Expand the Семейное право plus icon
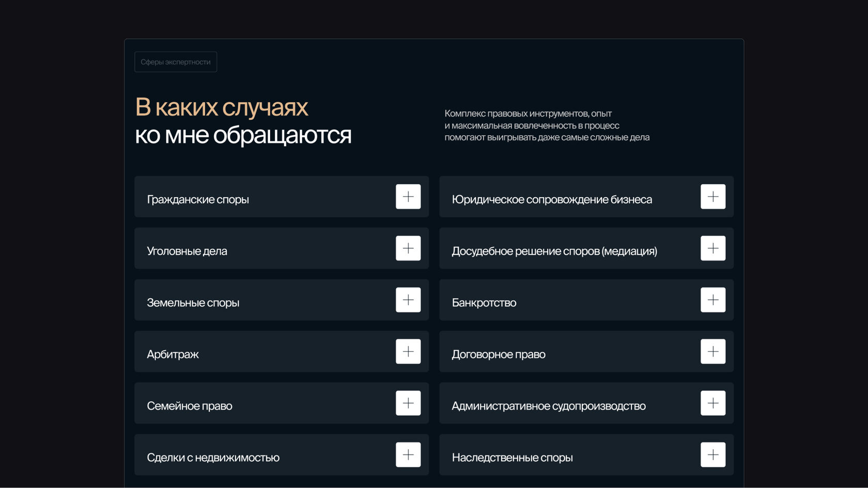 (408, 403)
